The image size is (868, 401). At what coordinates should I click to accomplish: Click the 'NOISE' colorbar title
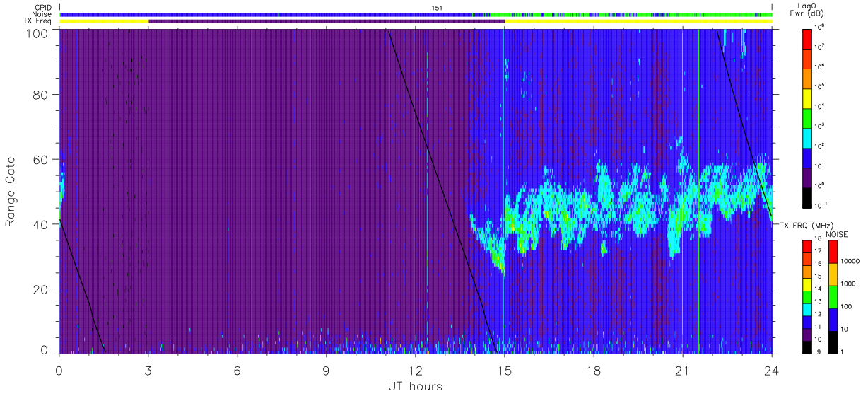click(x=838, y=233)
